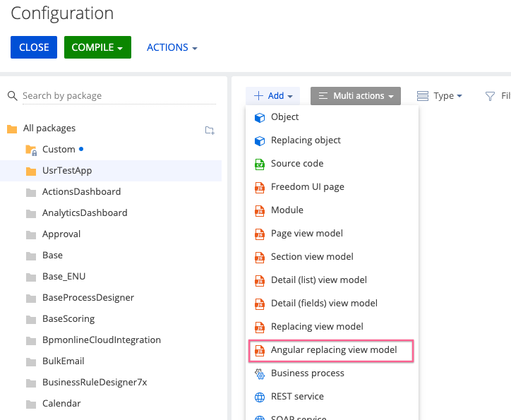Click the Detail (list) view model icon
Image resolution: width=511 pixels, height=420 pixels.
(260, 281)
